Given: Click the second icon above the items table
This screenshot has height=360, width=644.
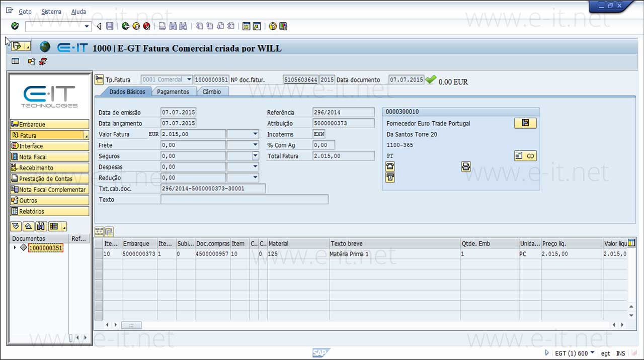Looking at the screenshot, I should [x=109, y=232].
